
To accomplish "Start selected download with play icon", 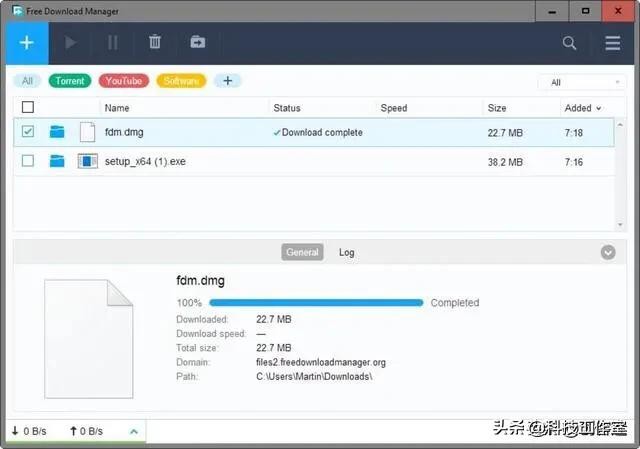I will pyautogui.click(x=71, y=42).
